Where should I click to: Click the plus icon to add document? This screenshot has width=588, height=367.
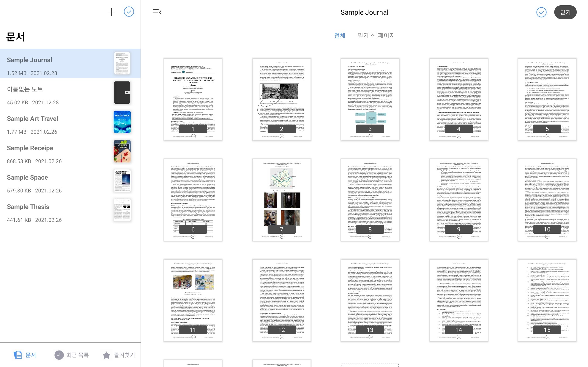(111, 12)
